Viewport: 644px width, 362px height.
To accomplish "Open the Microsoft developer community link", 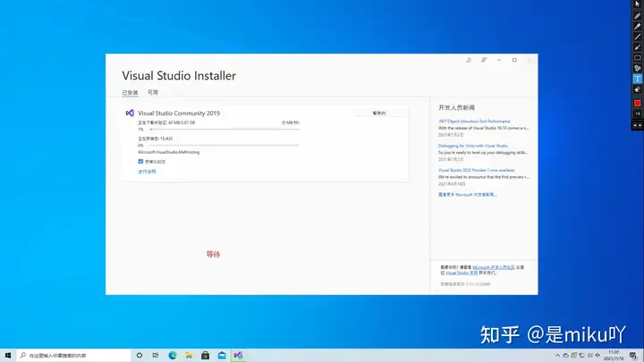I will (493, 267).
